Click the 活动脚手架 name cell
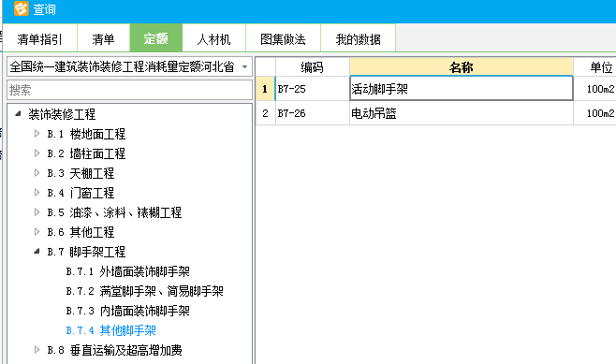Image resolution: width=616 pixels, height=364 pixels. click(x=462, y=89)
